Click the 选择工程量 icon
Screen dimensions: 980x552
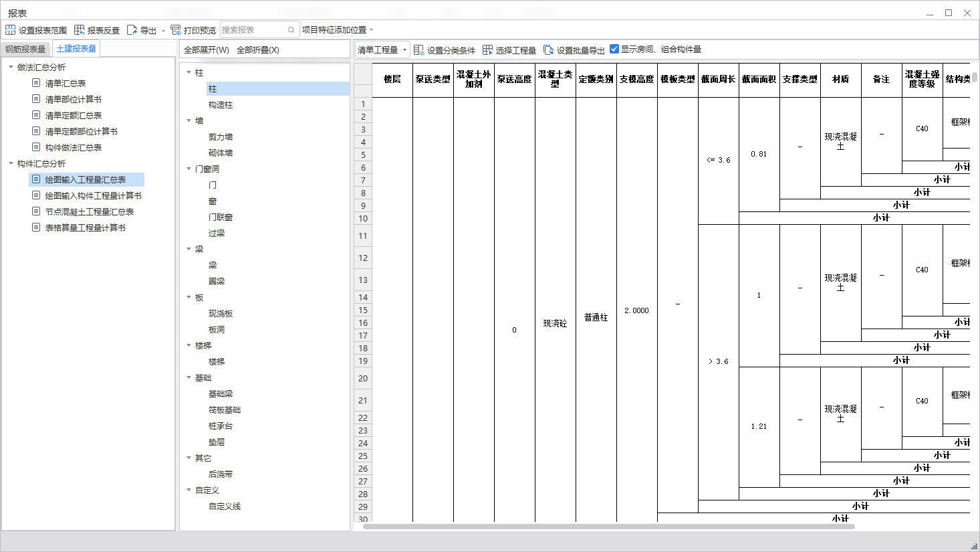tap(487, 50)
